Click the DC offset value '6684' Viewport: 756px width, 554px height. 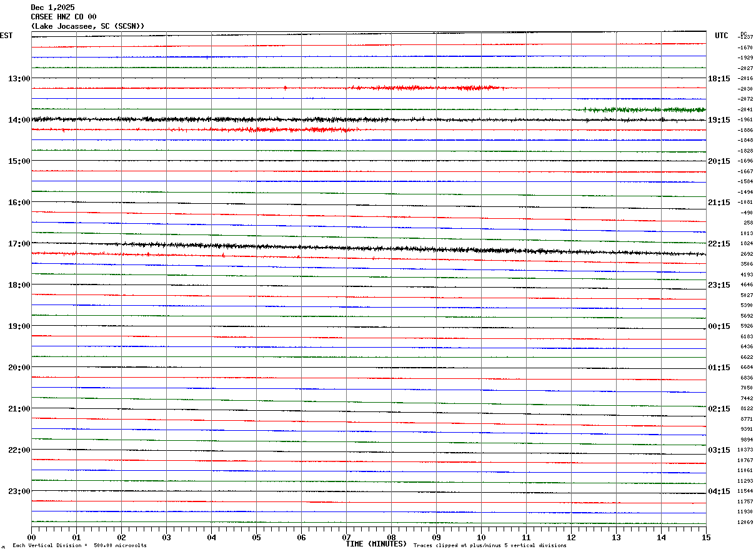(747, 367)
